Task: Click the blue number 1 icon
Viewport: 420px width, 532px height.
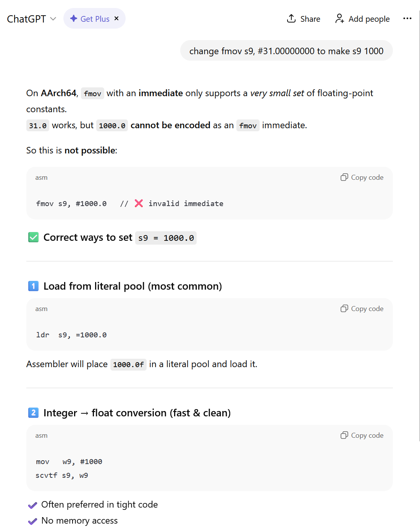Action: pyautogui.click(x=34, y=286)
